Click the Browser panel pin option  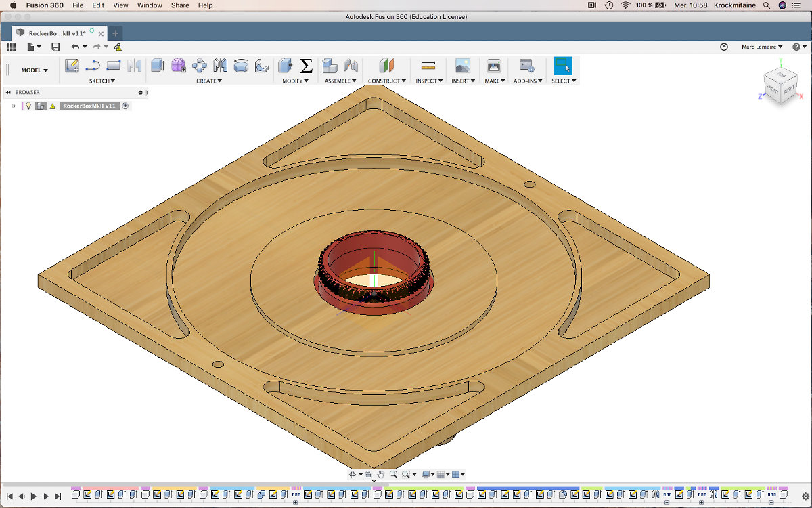pyautogui.click(x=140, y=92)
